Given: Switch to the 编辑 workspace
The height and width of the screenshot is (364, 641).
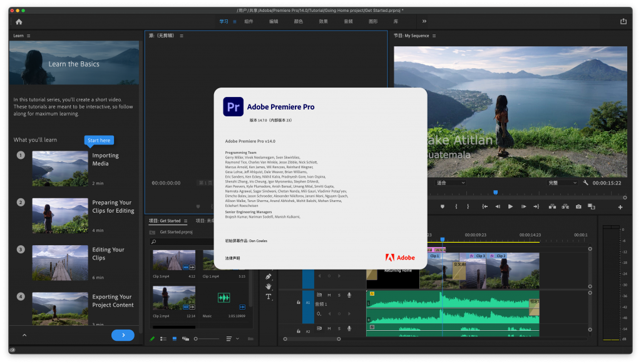Looking at the screenshot, I should pyautogui.click(x=274, y=22).
